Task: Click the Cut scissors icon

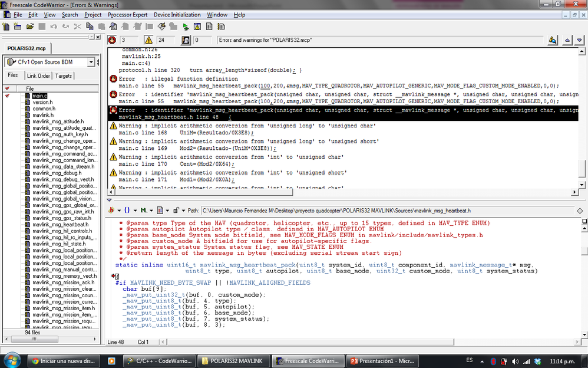Action: click(78, 27)
